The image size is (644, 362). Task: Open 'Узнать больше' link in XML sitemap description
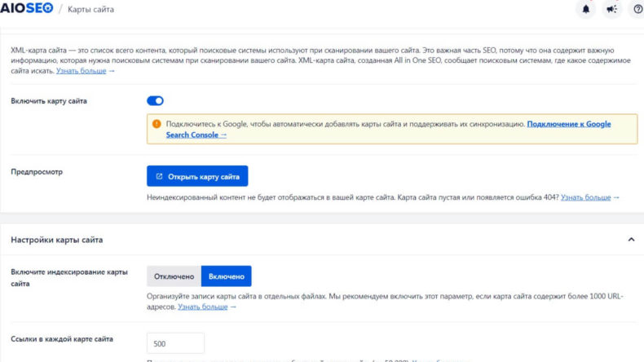click(82, 71)
